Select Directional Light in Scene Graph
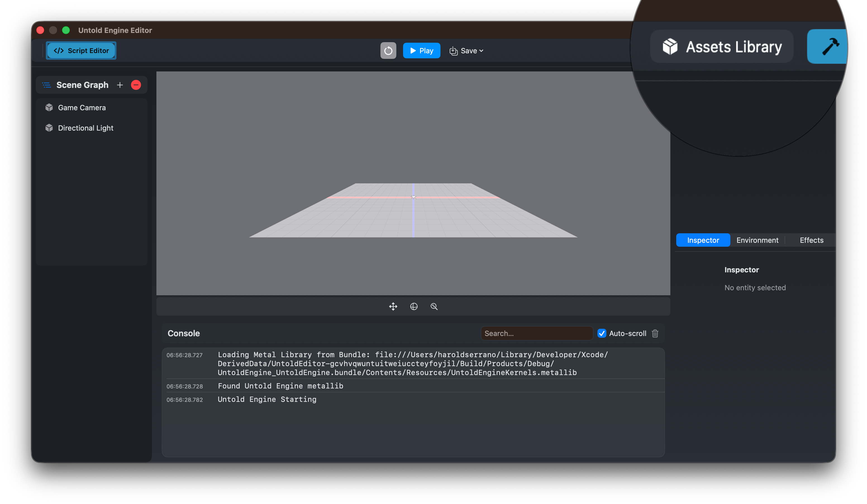The image size is (867, 504). (x=85, y=128)
